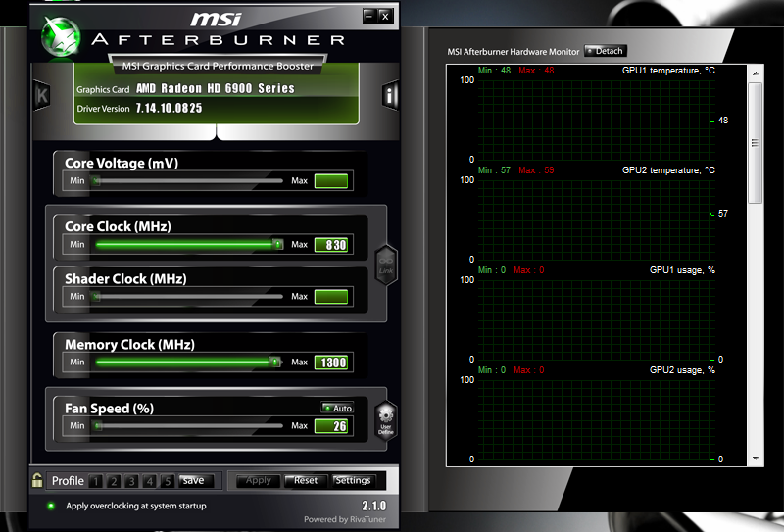Click the 'Shader Clock (MHz)' label
The width and height of the screenshot is (784, 532).
click(125, 279)
